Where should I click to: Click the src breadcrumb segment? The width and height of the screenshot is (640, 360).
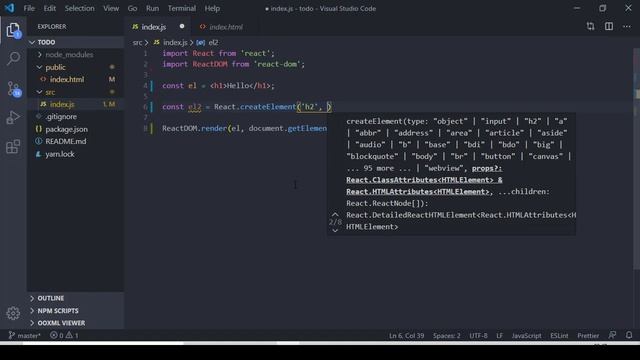[x=137, y=42]
